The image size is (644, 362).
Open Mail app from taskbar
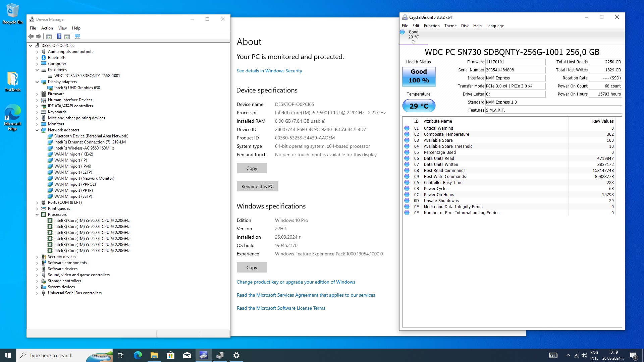pos(187,355)
